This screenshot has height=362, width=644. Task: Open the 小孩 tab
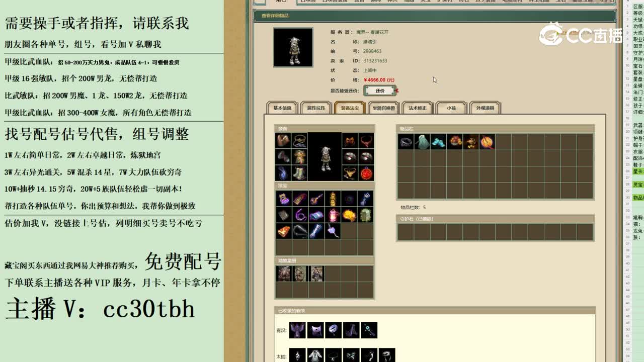(451, 108)
